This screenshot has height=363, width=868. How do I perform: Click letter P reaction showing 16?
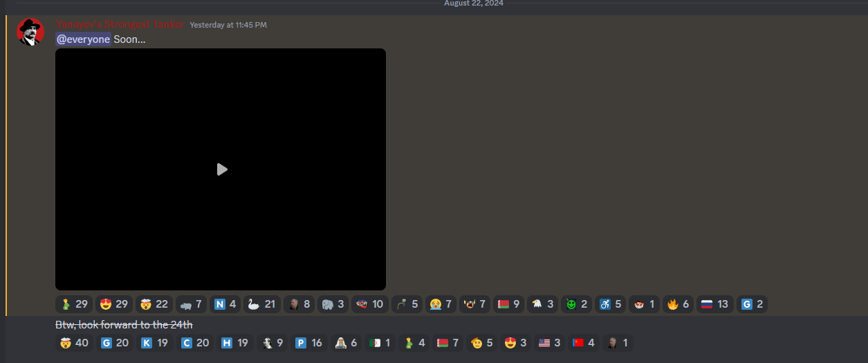click(x=308, y=343)
